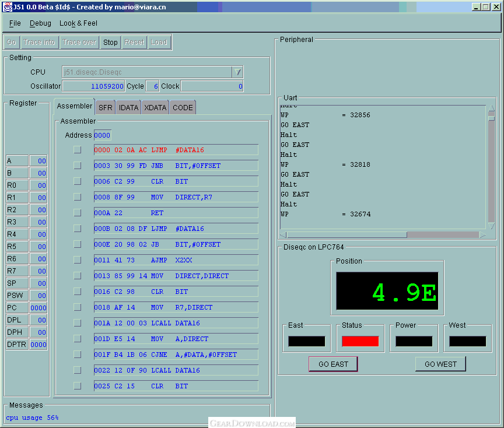Select the CJNE instruction at 001F
The image size is (504, 428).
click(176, 355)
